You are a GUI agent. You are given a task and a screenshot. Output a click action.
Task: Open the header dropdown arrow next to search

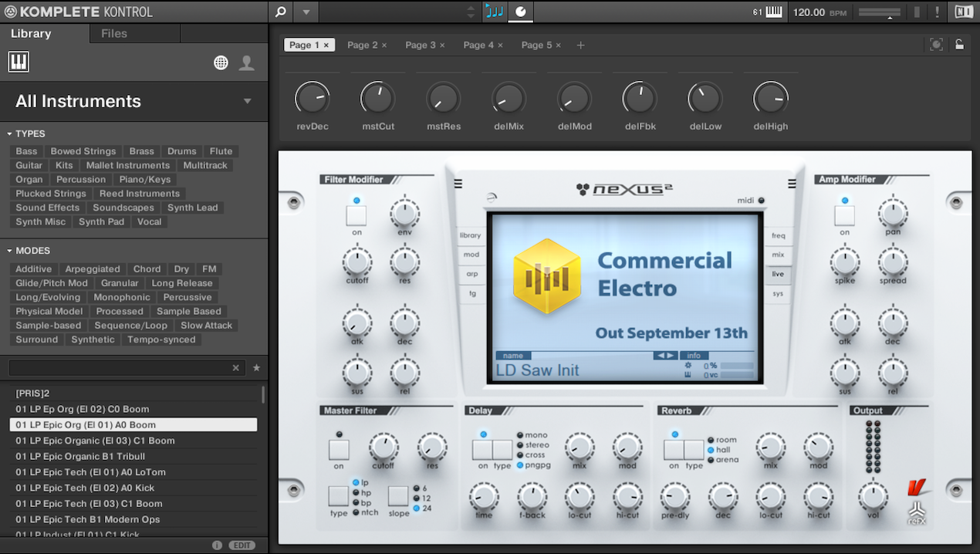tap(306, 12)
